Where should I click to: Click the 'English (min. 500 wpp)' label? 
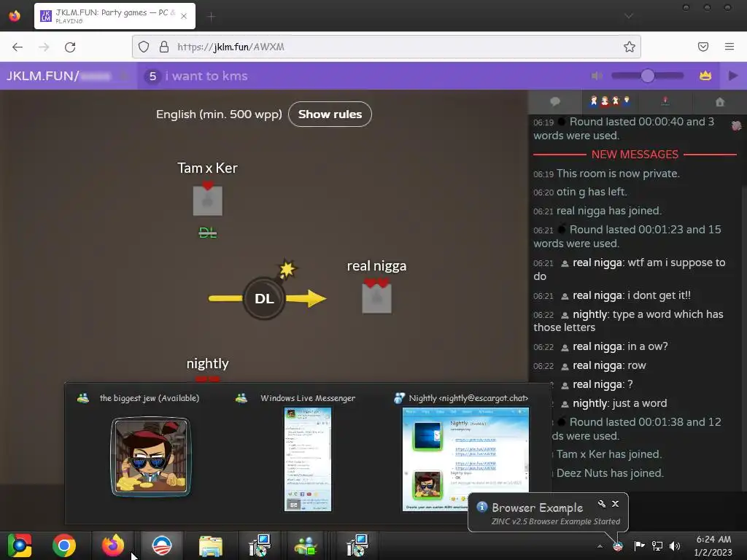(219, 114)
